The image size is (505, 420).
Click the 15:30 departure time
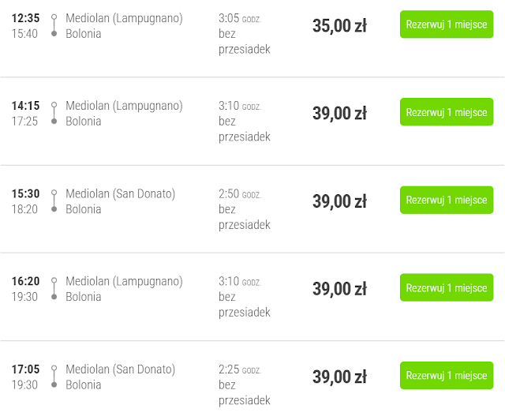tap(25, 193)
